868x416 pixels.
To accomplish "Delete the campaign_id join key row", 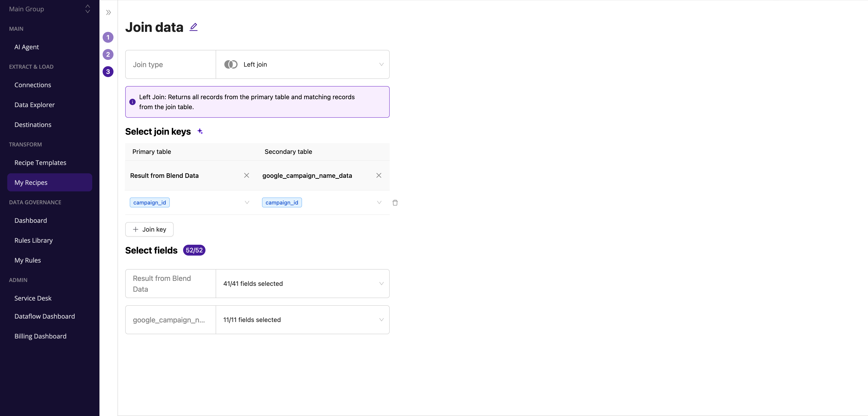I will (395, 202).
